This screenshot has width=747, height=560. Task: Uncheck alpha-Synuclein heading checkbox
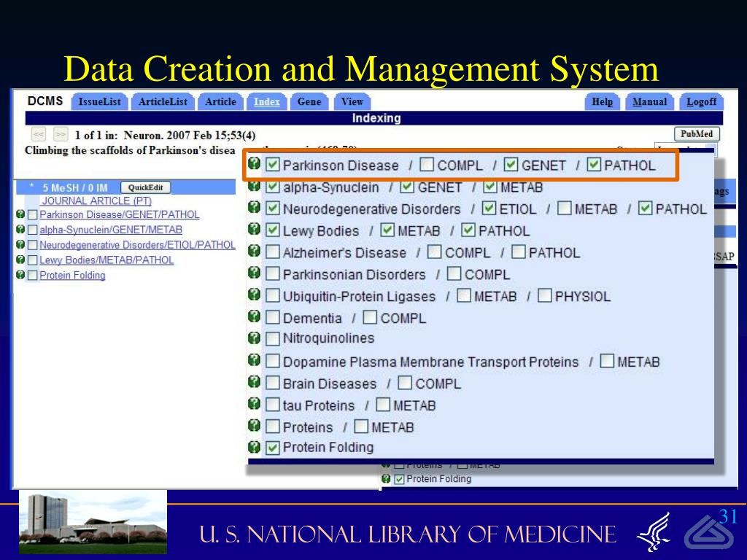tap(272, 187)
